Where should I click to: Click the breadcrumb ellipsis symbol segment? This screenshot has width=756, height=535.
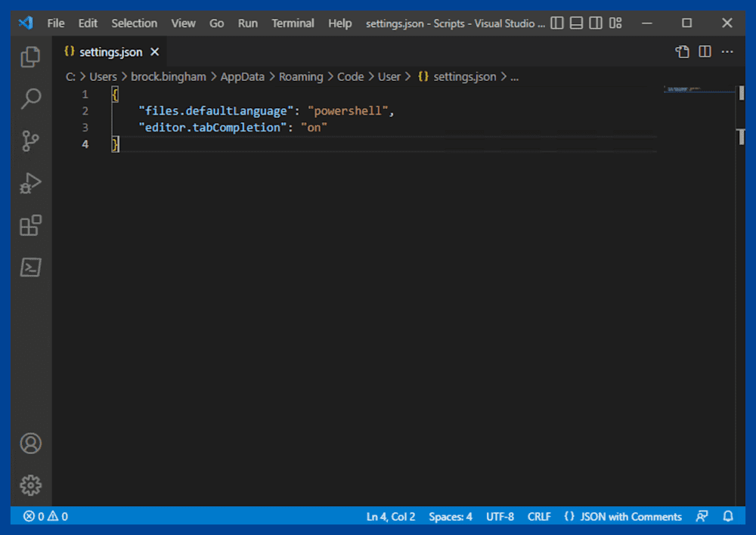[x=514, y=77]
